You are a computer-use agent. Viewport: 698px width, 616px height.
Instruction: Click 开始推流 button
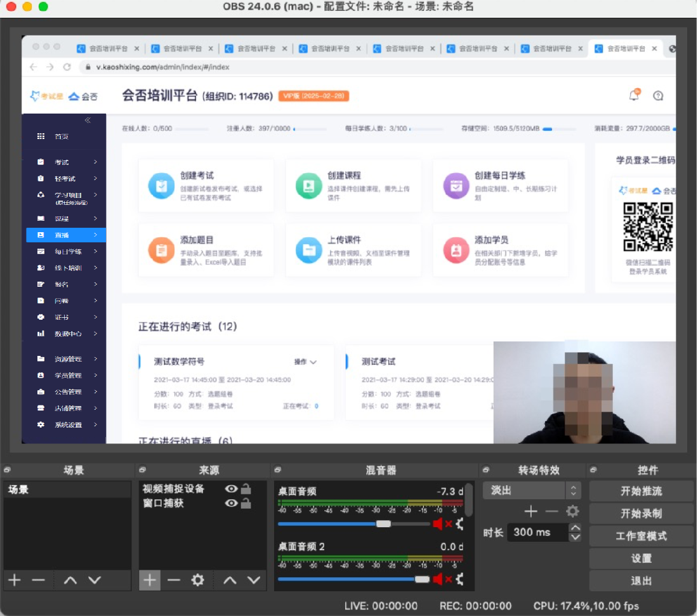[x=641, y=491]
